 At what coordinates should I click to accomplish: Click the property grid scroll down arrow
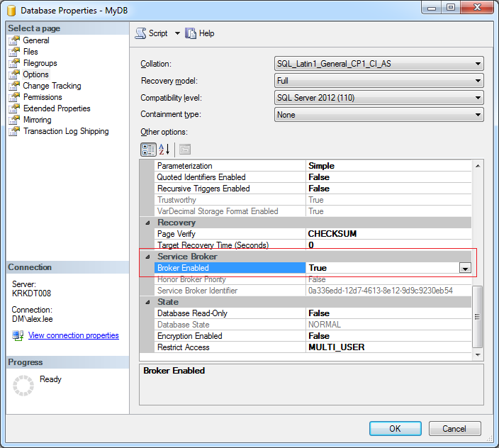coord(478,355)
